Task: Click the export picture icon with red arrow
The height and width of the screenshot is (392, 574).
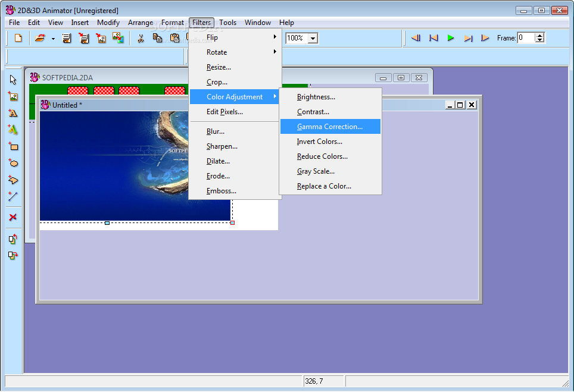Action: (101, 38)
